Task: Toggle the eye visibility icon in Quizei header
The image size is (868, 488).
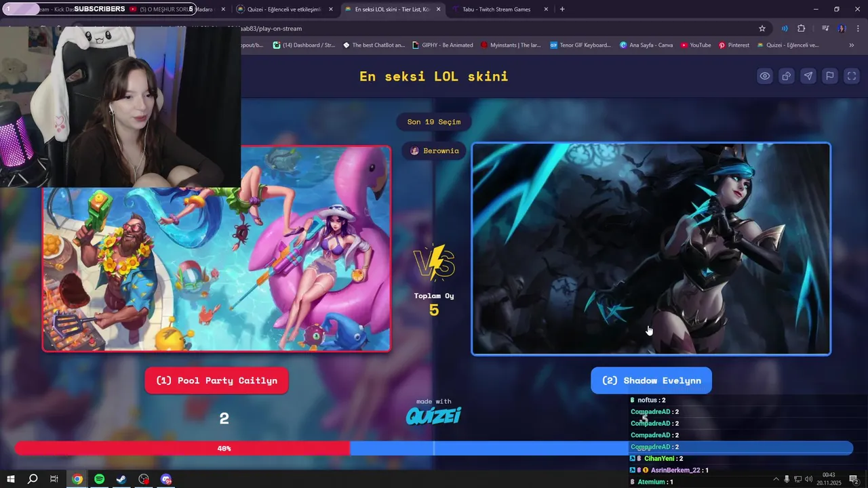Action: click(765, 76)
